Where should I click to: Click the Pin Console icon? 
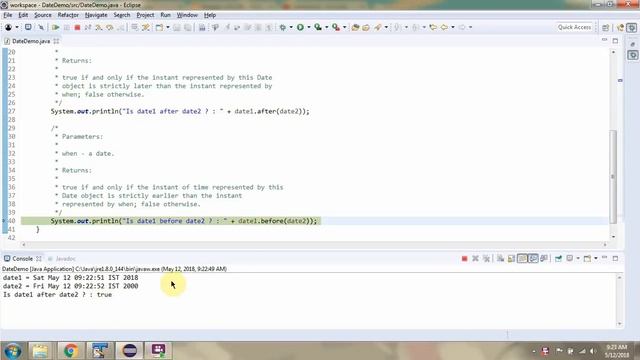pos(558,259)
